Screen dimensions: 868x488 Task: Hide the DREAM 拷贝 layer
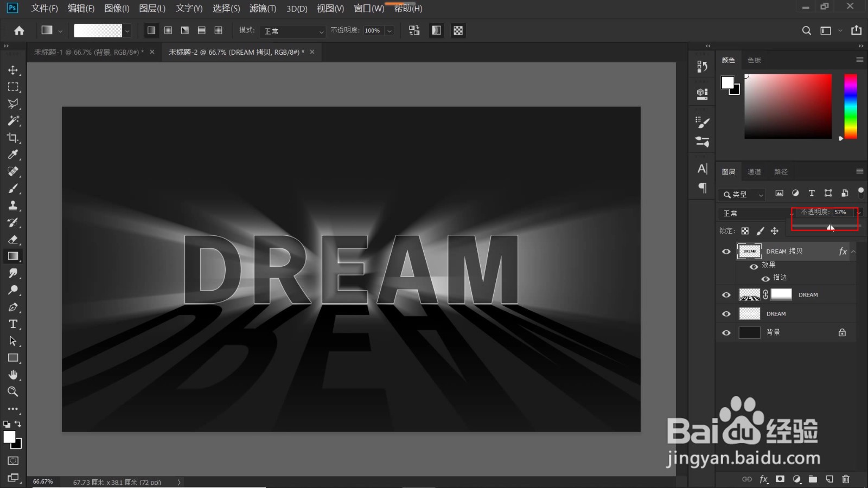(x=726, y=252)
